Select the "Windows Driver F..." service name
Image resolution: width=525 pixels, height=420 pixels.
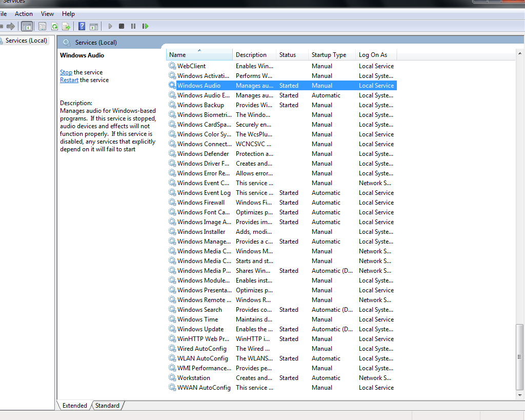(203, 163)
